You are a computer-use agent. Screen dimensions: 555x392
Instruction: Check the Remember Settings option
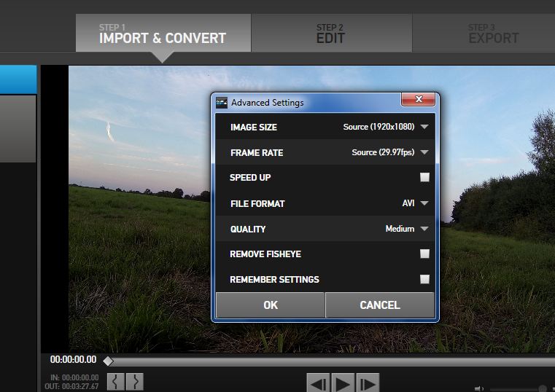point(424,279)
